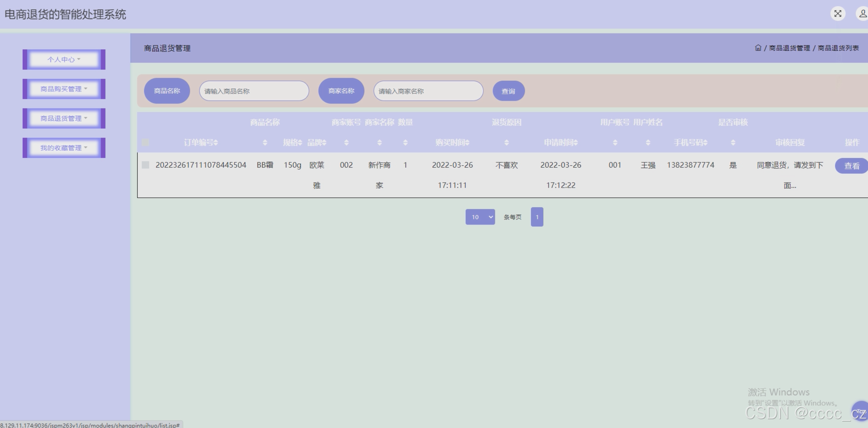Screen dimensions: 868x428
Task: Expand the 个人中心 sidebar menu
Action: [x=64, y=60]
